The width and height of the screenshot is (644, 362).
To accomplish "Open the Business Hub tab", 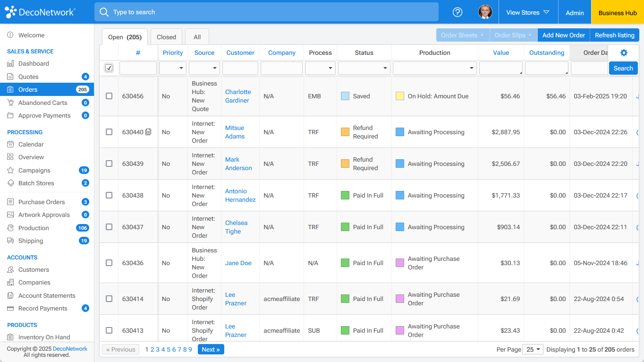I will (618, 13).
